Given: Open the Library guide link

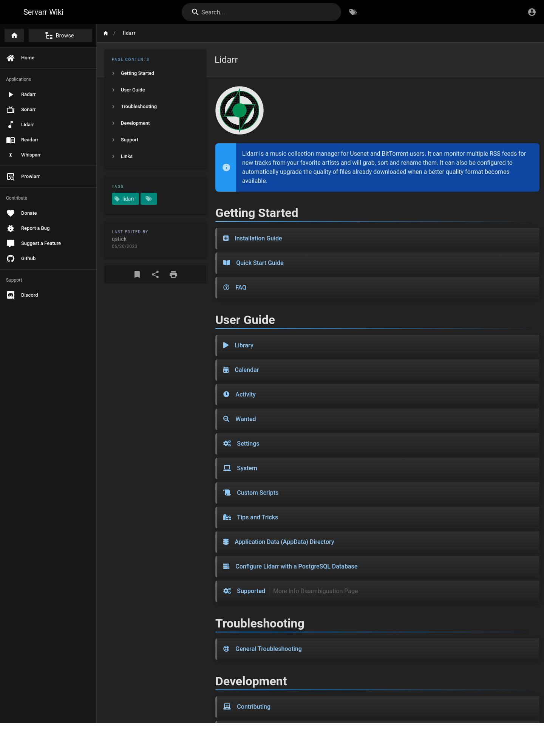Looking at the screenshot, I should point(244,345).
